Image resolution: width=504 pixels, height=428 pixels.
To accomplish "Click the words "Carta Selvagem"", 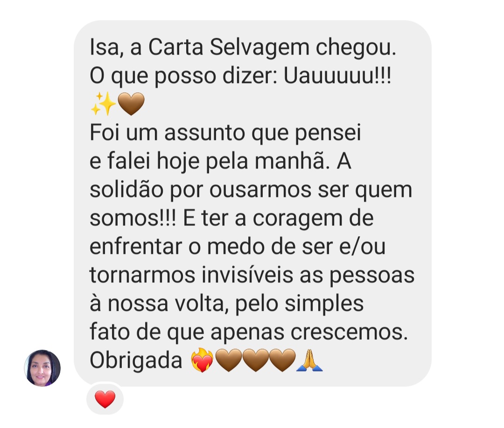I will 229,47.
